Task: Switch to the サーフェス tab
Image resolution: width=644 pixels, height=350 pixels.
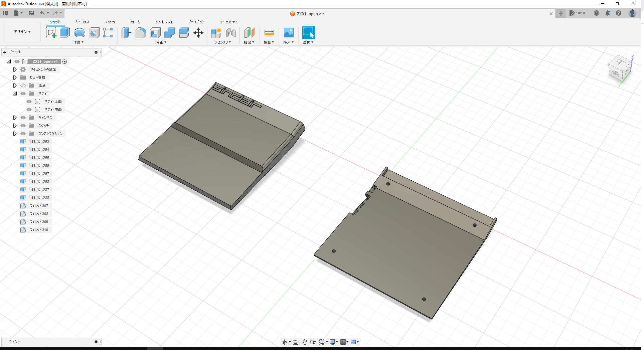Action: pyautogui.click(x=82, y=22)
